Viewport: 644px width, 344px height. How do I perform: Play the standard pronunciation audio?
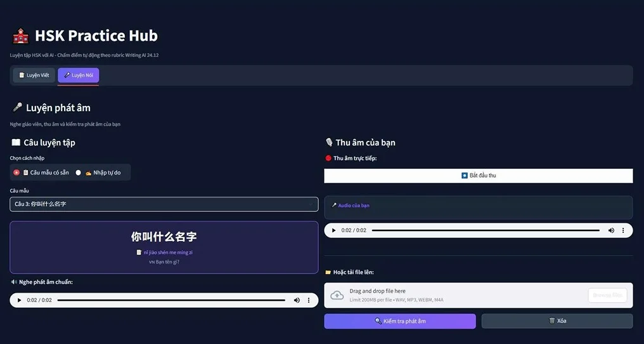[x=19, y=300]
